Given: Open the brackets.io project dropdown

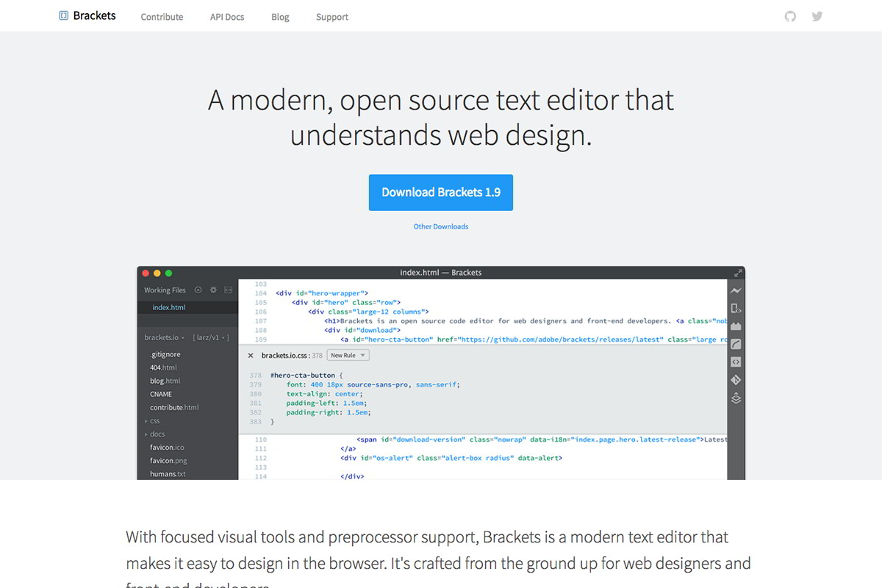Looking at the screenshot, I should pos(164,338).
